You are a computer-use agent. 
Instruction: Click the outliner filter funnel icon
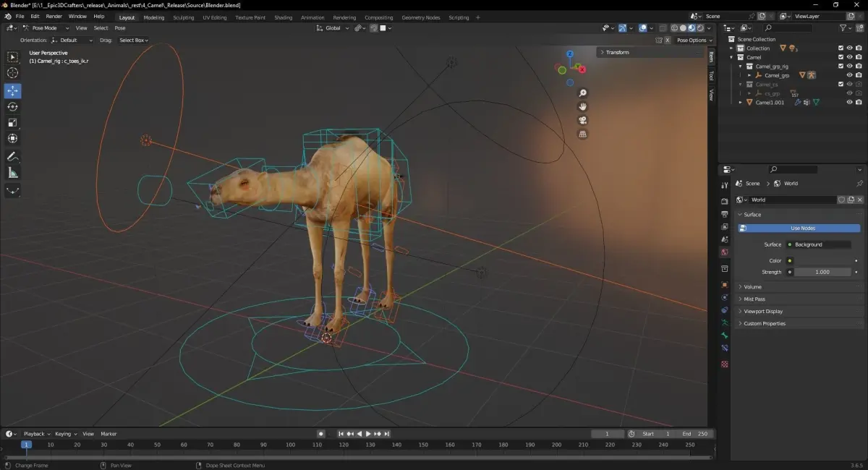(x=844, y=27)
